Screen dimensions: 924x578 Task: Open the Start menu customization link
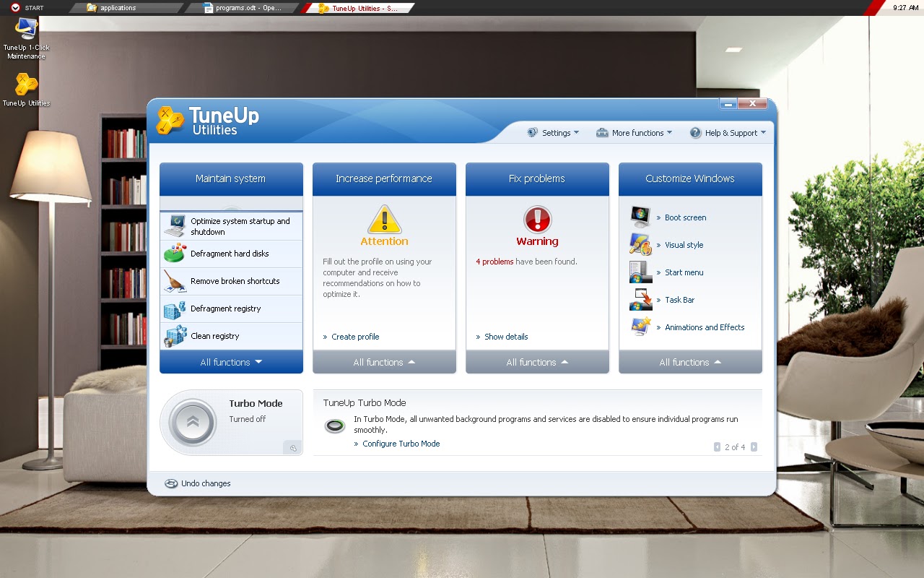684,272
